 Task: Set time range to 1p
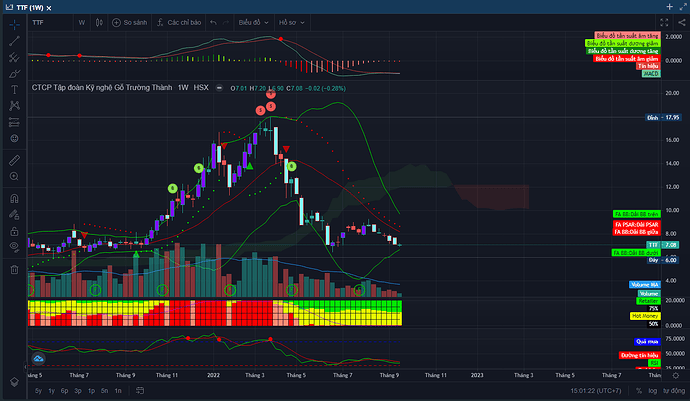91,390
